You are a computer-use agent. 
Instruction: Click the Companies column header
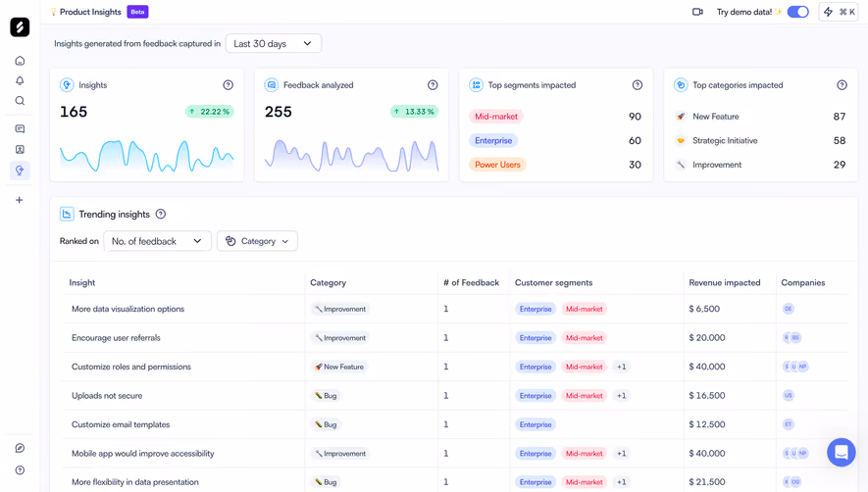(802, 283)
